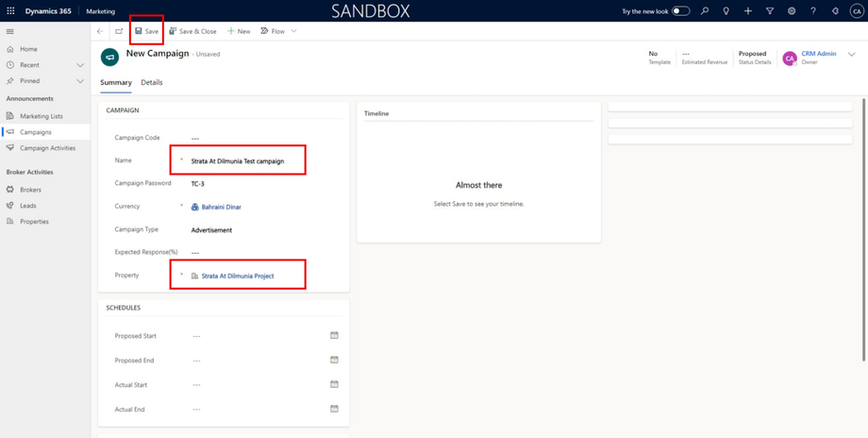The width and height of the screenshot is (868, 438).
Task: Click the Template value No
Action: [653, 54]
